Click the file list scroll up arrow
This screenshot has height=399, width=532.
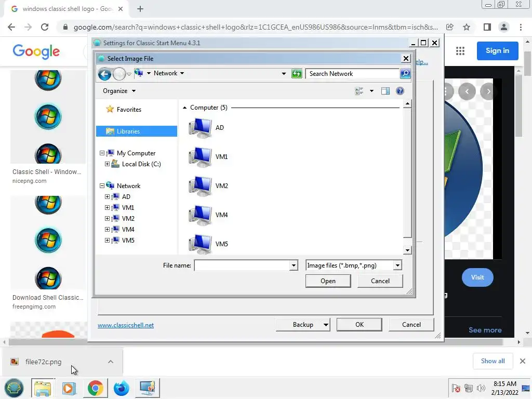(407, 103)
